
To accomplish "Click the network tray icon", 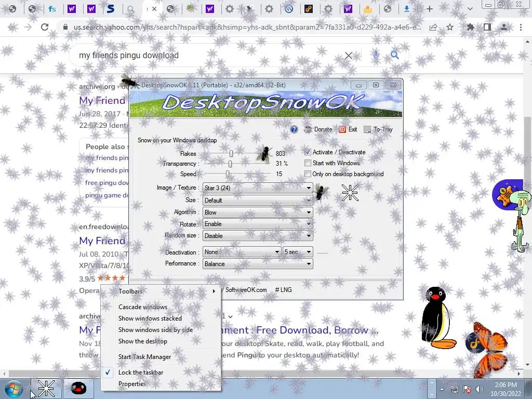I will tap(454, 389).
